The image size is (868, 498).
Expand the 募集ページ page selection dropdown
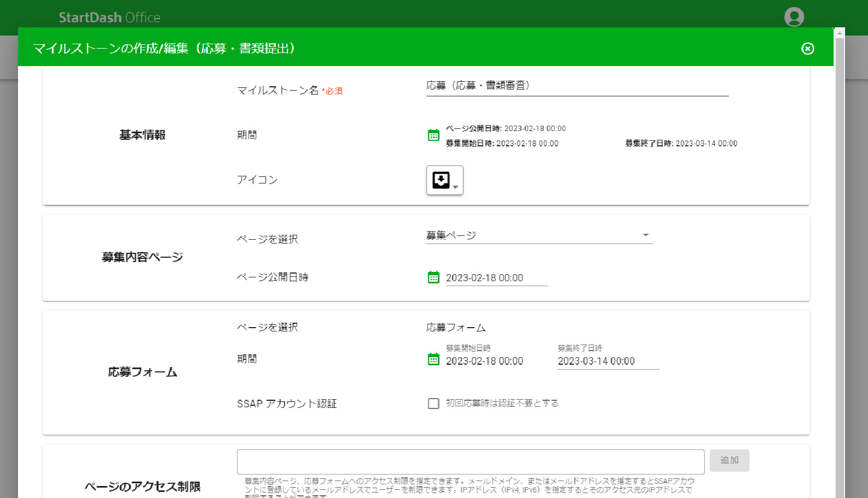pyautogui.click(x=539, y=235)
